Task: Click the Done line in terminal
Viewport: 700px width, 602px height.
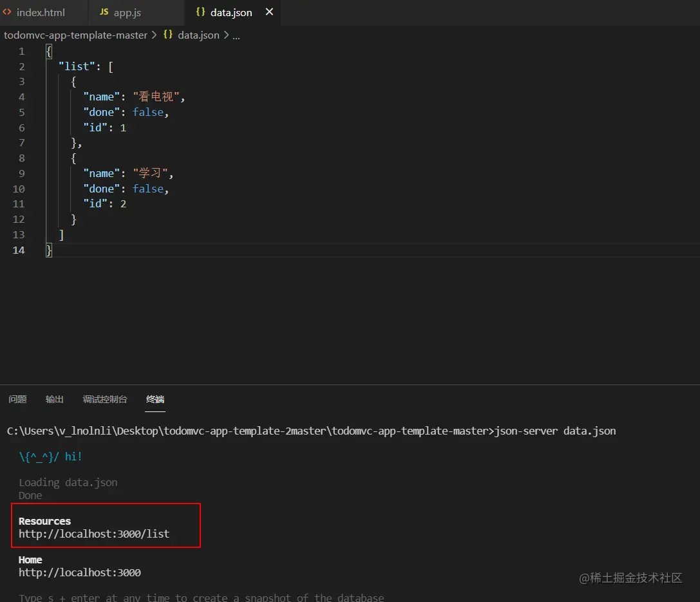Action: click(30, 495)
